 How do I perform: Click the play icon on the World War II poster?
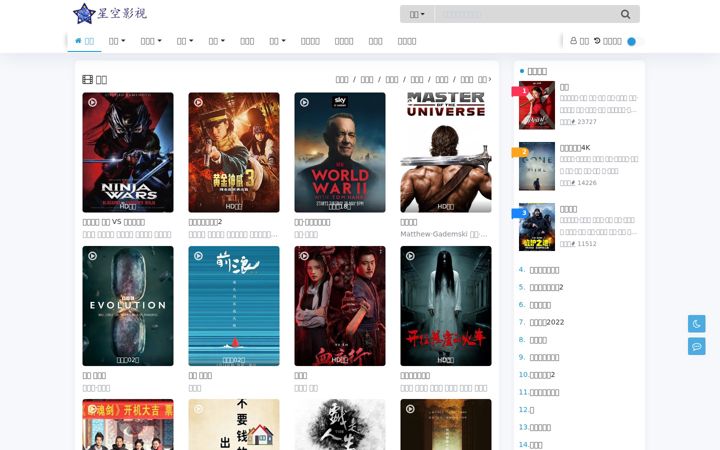[304, 102]
